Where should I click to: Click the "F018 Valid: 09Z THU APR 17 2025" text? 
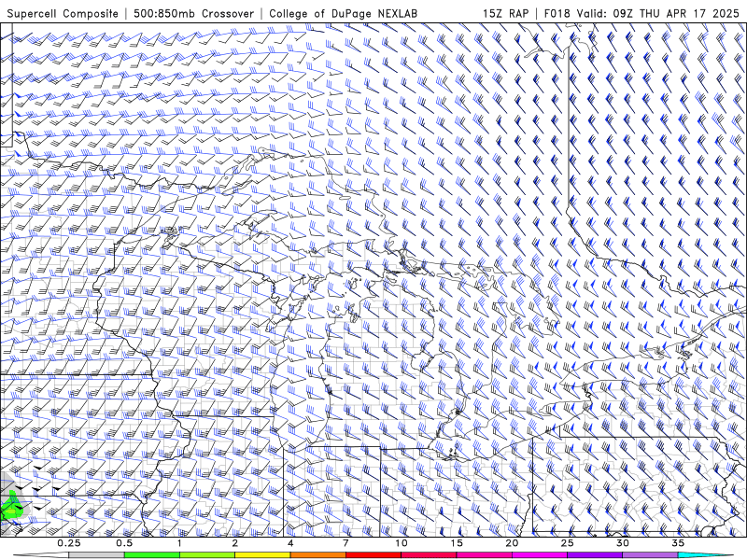[641, 13]
